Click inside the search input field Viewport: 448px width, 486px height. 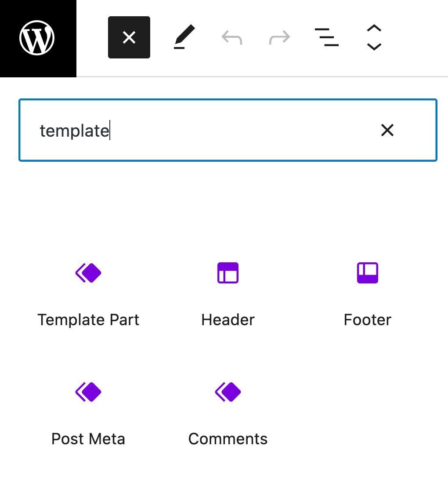(198, 131)
